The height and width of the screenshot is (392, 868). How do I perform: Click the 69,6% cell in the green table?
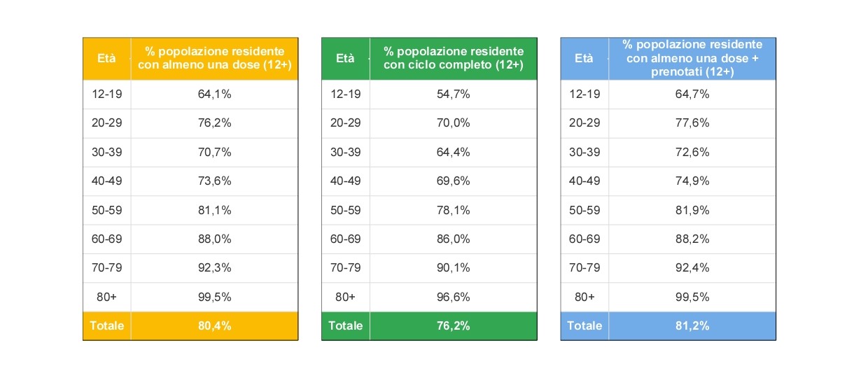453,181
